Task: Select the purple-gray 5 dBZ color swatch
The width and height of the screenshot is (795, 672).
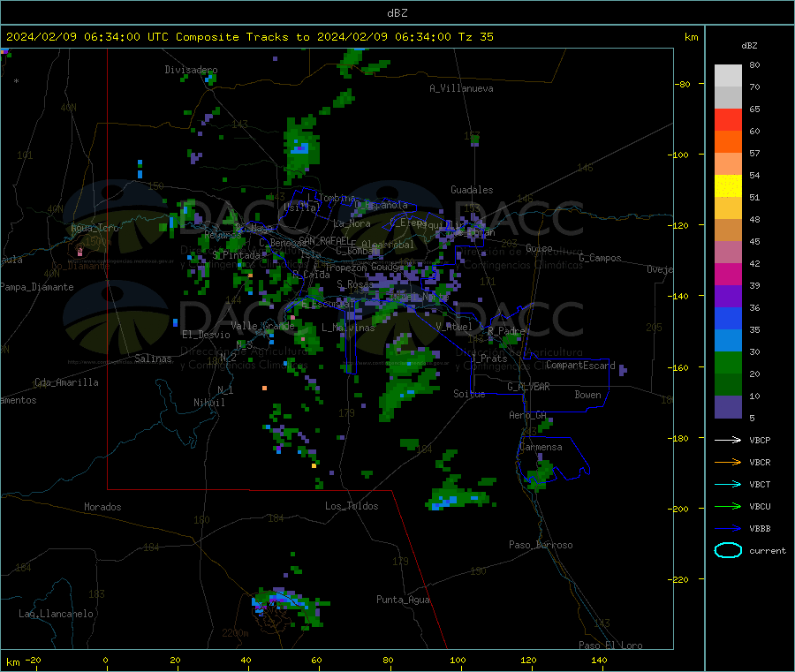Action: 728,407
